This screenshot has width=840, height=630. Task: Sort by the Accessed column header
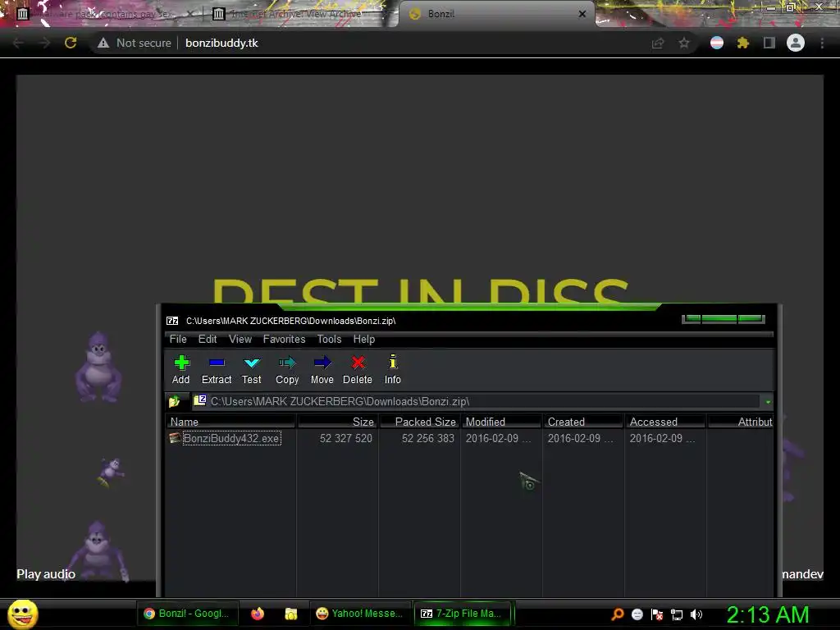(x=665, y=422)
